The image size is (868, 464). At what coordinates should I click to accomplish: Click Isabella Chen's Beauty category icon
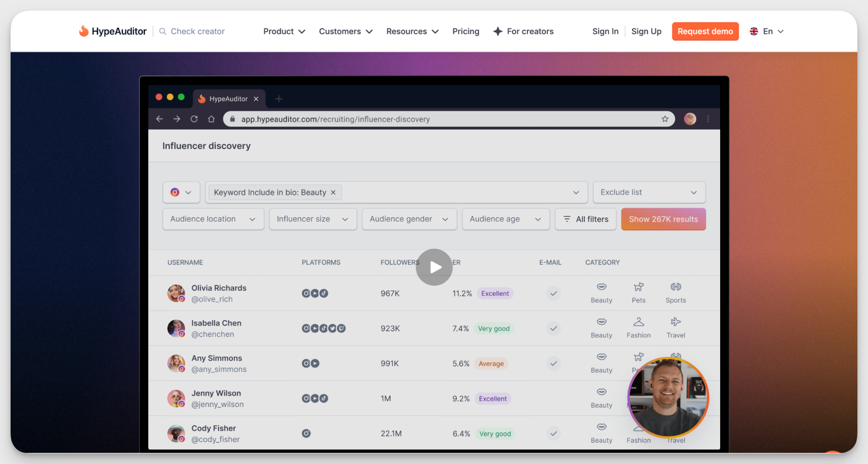point(602,322)
